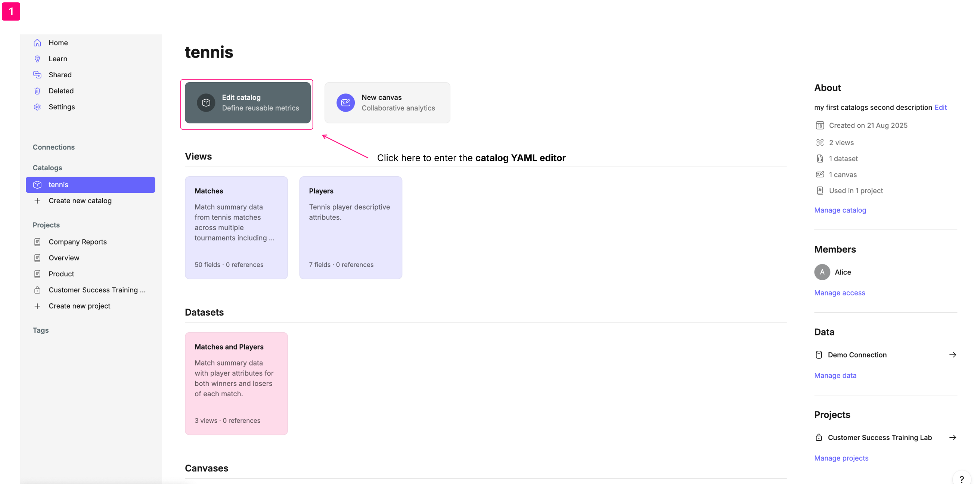Expand the Connections section

point(54,147)
